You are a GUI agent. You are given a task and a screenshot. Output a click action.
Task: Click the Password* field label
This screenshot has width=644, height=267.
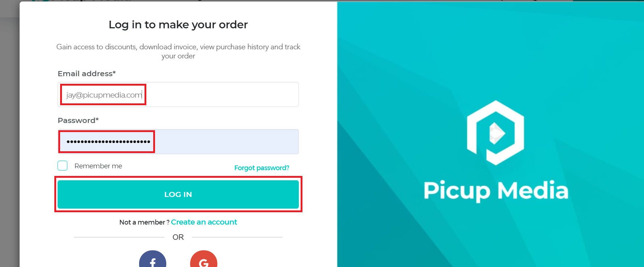pyautogui.click(x=78, y=120)
